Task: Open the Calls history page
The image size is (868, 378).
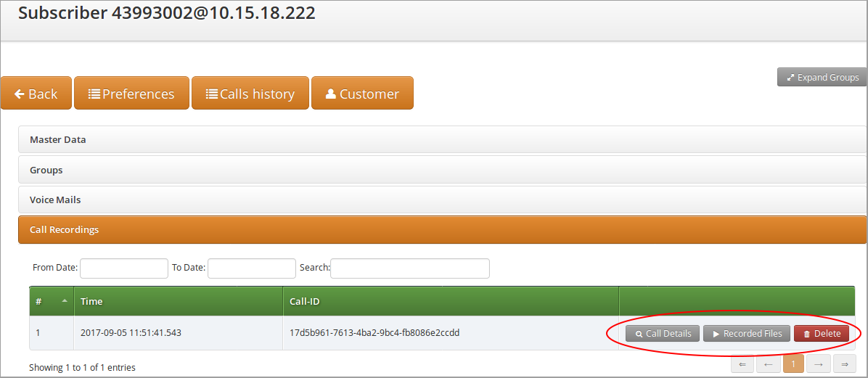Action: point(250,94)
